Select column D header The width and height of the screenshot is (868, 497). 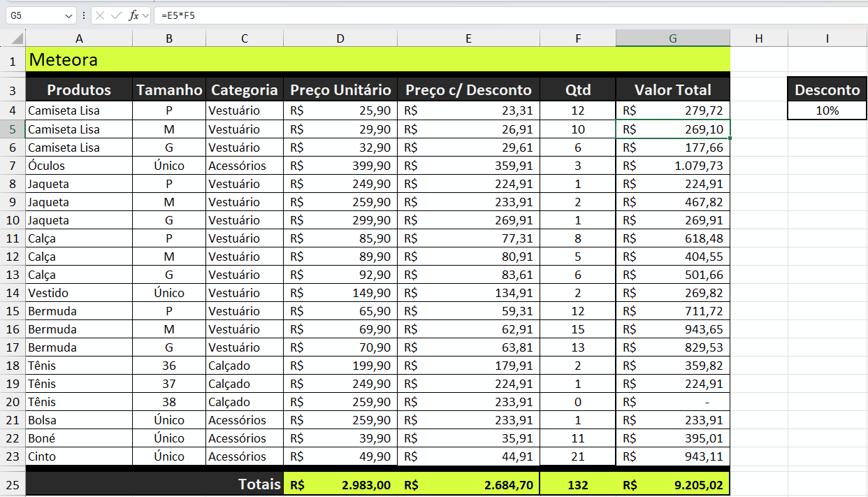tap(340, 38)
